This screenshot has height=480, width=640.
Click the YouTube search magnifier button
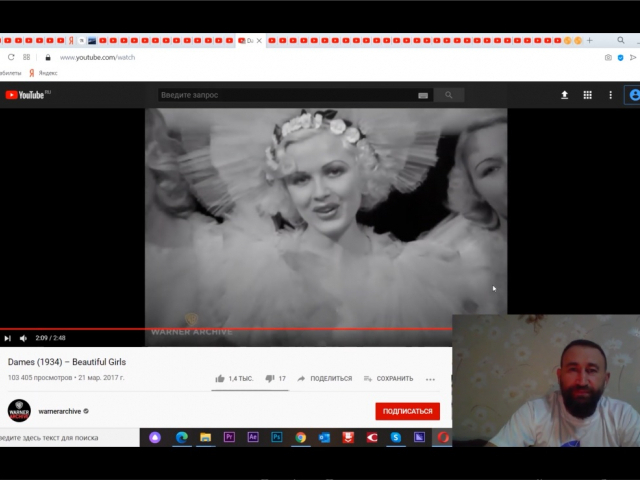pos(449,95)
